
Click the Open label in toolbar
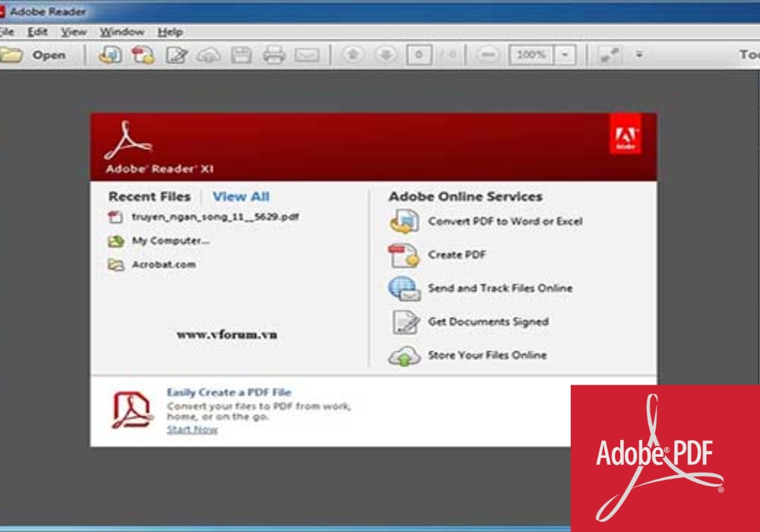(x=49, y=55)
